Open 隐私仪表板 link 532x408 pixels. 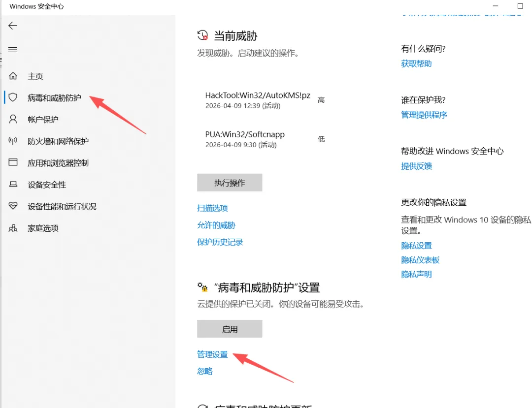[x=420, y=260]
